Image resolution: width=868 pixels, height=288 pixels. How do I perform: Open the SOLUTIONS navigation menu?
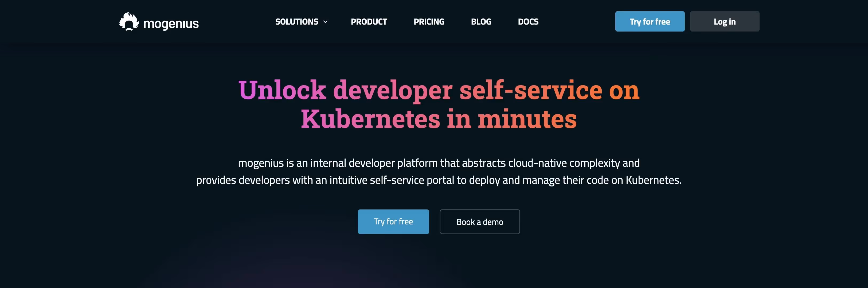[297, 22]
